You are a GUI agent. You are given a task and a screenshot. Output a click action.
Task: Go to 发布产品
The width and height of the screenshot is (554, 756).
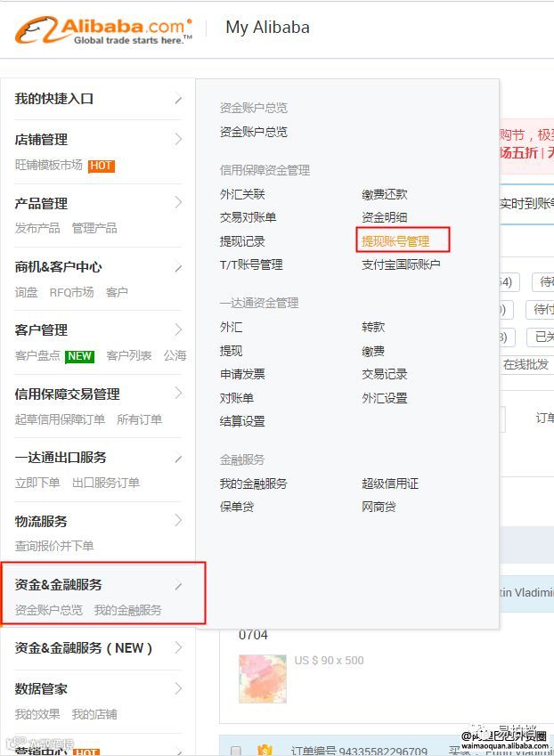37,228
